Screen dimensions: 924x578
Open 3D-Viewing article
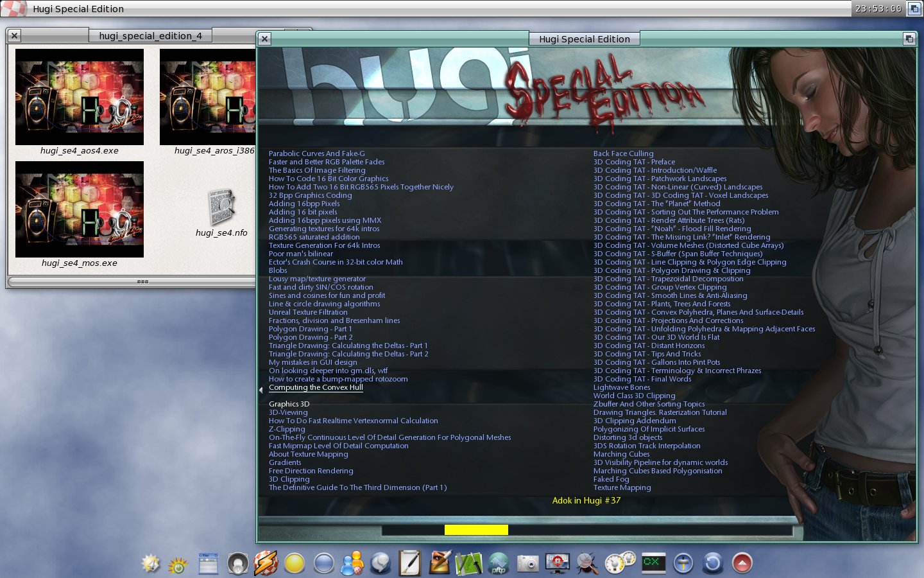[x=288, y=412]
